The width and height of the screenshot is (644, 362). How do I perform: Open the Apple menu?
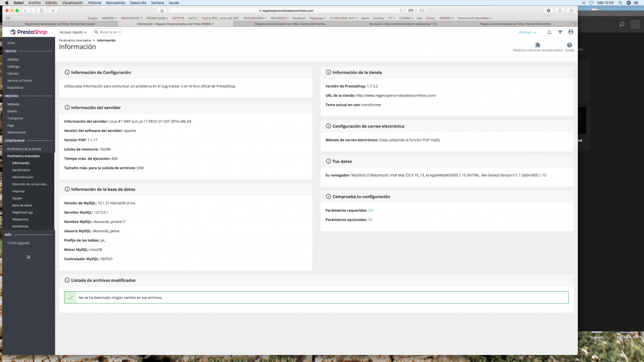coord(6,2)
